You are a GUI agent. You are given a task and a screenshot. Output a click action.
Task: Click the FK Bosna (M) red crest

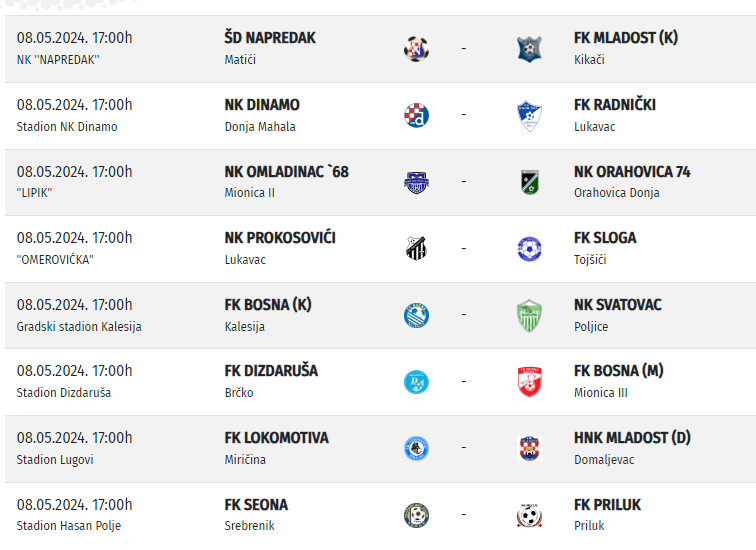[529, 381]
